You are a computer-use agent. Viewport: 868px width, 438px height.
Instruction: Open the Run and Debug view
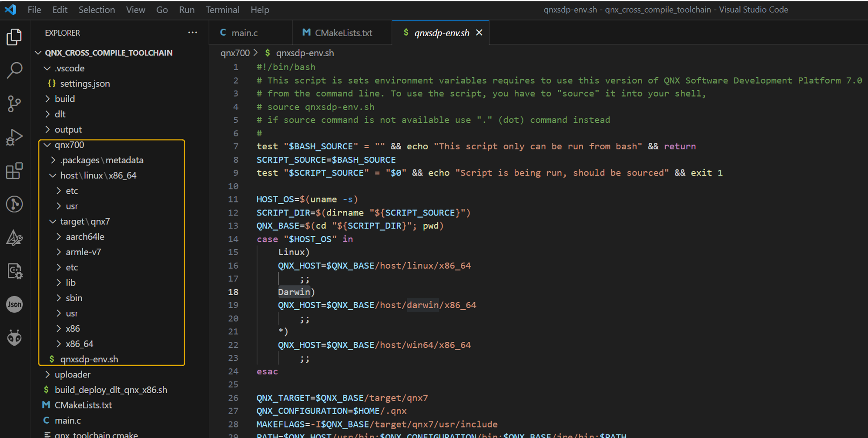14,137
